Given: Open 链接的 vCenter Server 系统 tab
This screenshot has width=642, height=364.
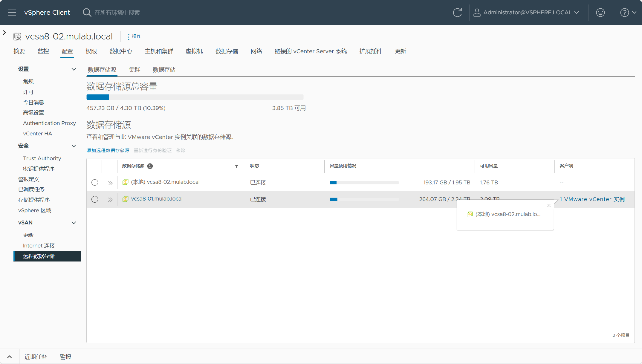Looking at the screenshot, I should pyautogui.click(x=311, y=51).
